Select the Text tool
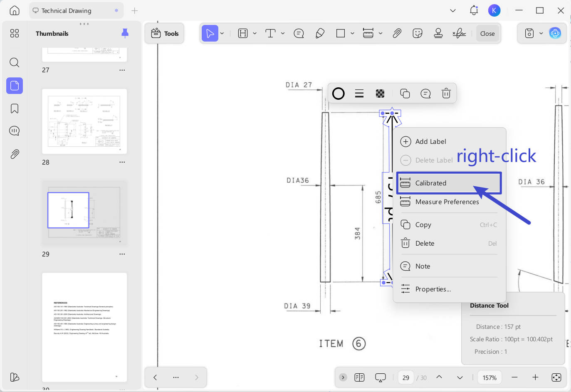The width and height of the screenshot is (571, 392). pyautogui.click(x=270, y=33)
